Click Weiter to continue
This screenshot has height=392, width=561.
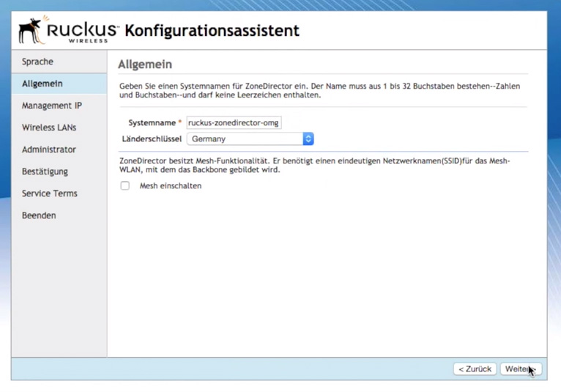pos(520,369)
